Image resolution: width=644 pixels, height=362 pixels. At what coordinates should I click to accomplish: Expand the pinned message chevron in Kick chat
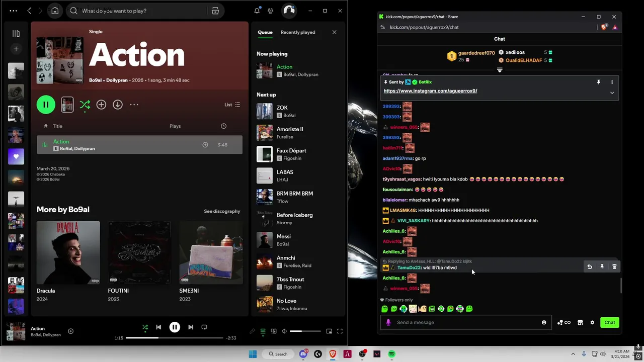612,93
